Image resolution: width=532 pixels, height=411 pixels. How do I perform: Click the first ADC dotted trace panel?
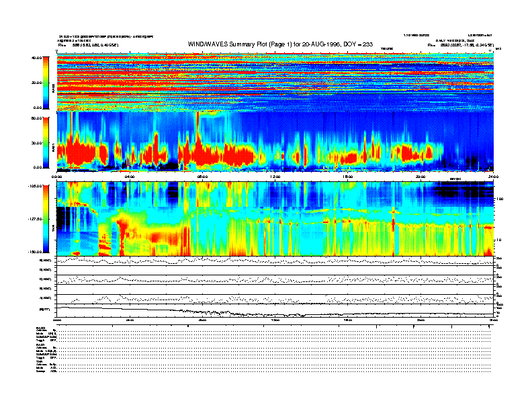click(x=275, y=261)
